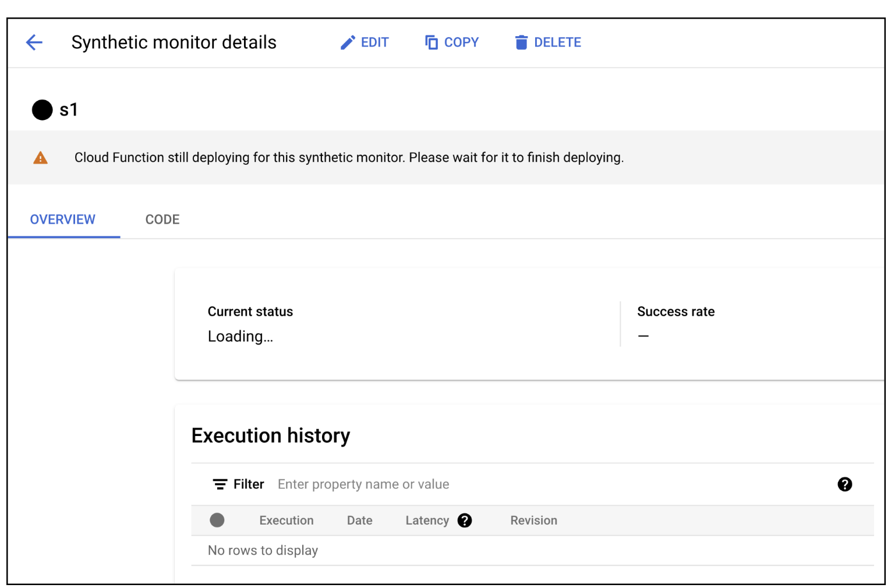891x588 pixels.
Task: Click the s1 monitor name
Action: click(x=69, y=110)
